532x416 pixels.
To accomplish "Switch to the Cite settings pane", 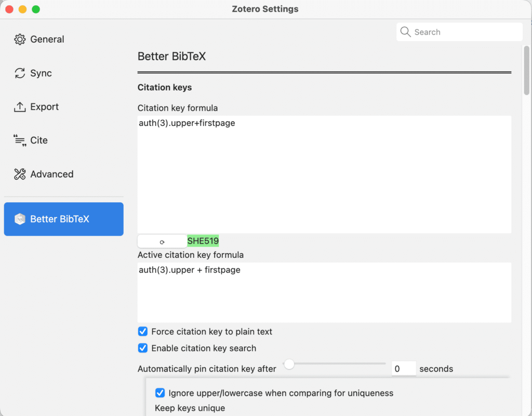I will pos(38,140).
